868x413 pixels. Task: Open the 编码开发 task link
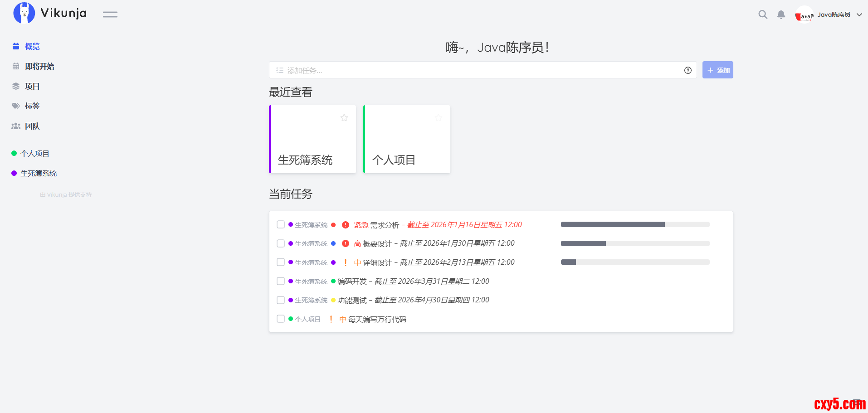352,282
